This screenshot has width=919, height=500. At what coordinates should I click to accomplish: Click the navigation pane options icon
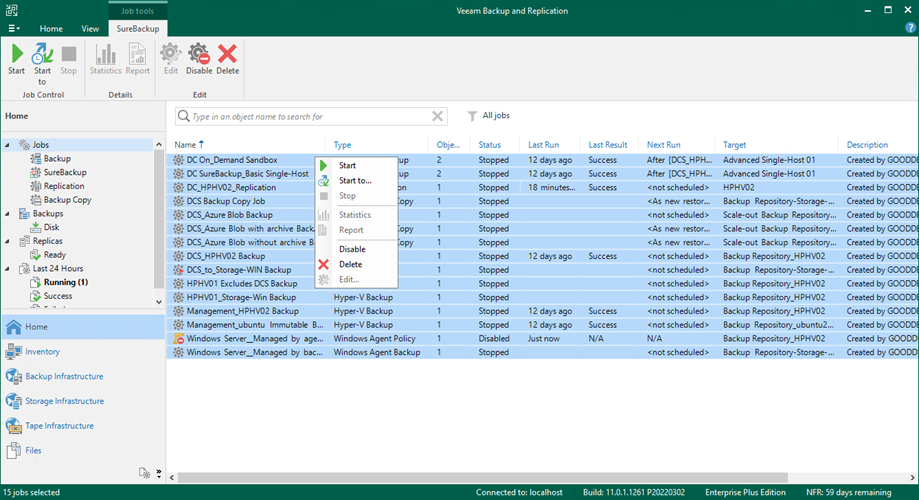click(x=144, y=473)
